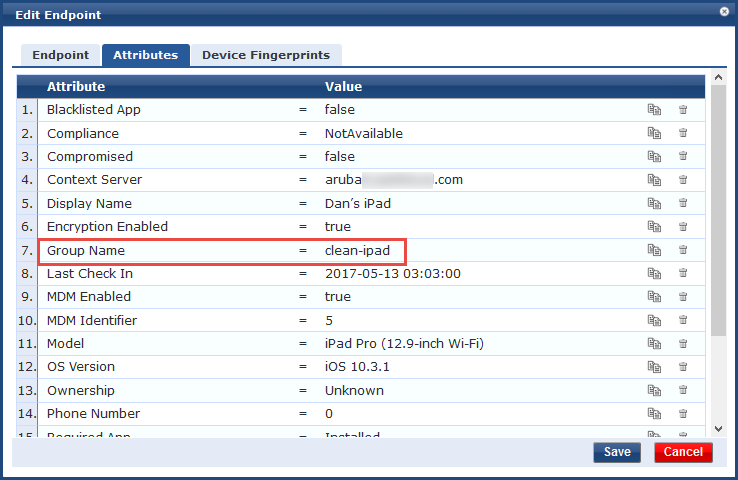Copy the Encryption Enabled attribute row
Screen dimensions: 738x480
pos(654,226)
